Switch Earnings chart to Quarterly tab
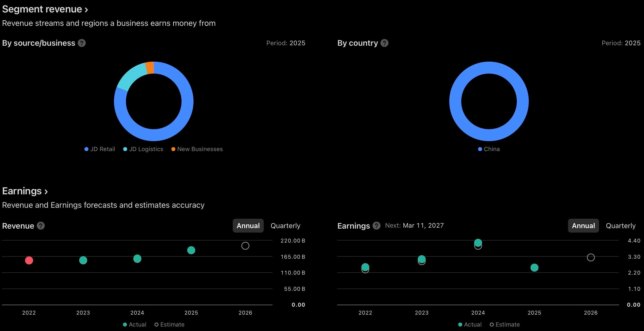This screenshot has height=331, width=644. coord(620,226)
